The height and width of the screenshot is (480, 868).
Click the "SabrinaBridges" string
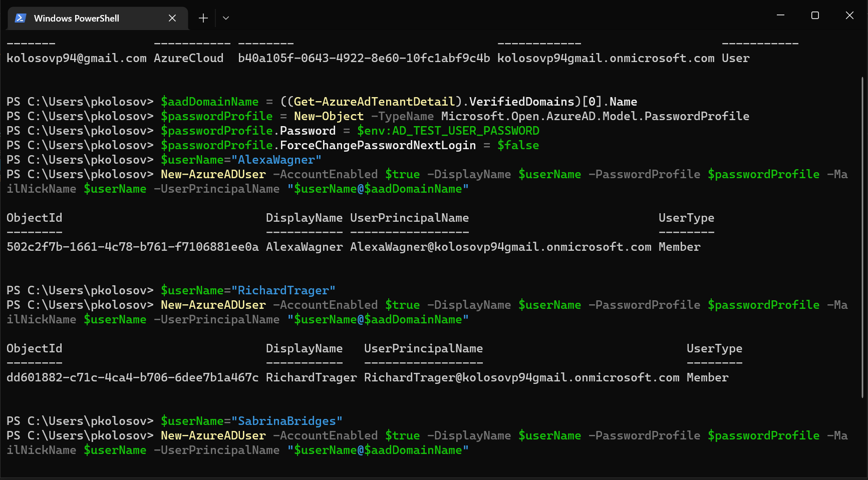(x=287, y=421)
